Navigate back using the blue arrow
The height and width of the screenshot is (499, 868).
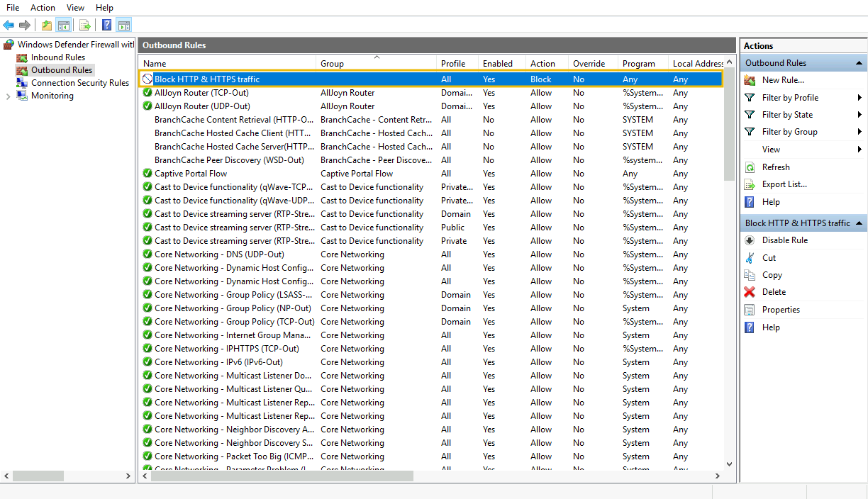[x=9, y=25]
